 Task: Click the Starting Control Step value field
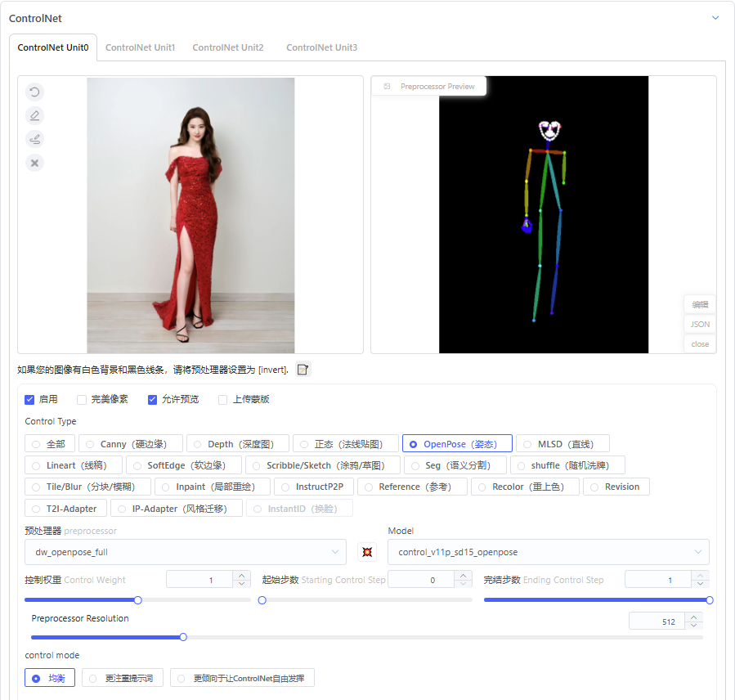pos(421,580)
